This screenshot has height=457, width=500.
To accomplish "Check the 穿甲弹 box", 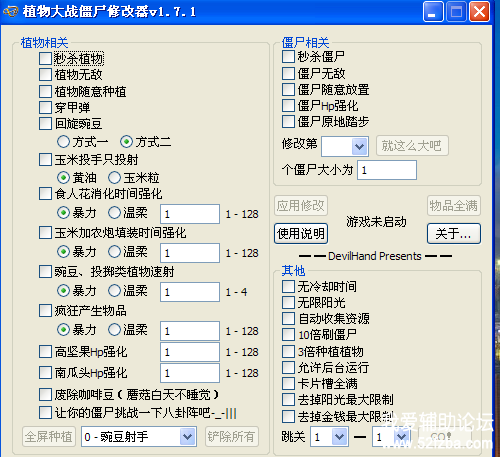I will [x=45, y=107].
